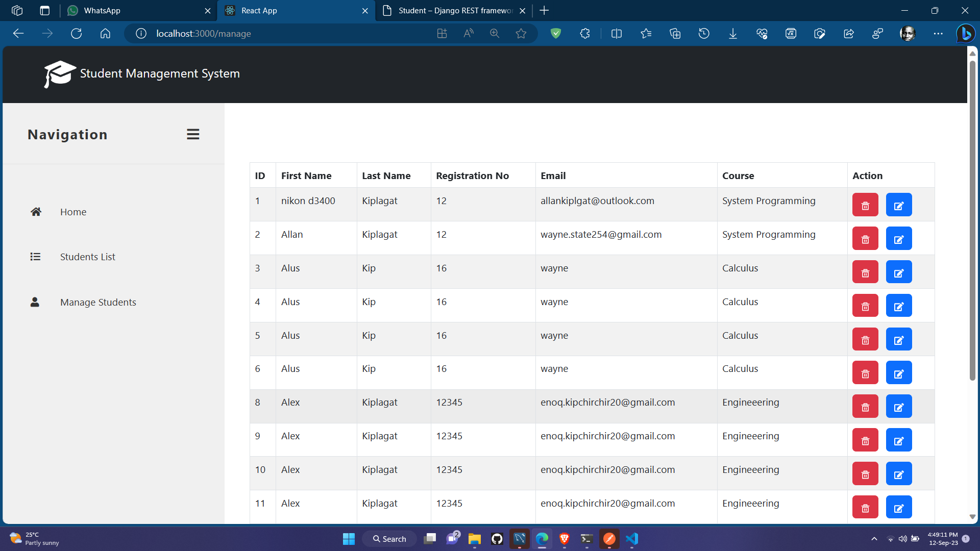Viewport: 980px width, 551px height.
Task: Toggle browser favorites star in address bar
Action: pyautogui.click(x=521, y=33)
